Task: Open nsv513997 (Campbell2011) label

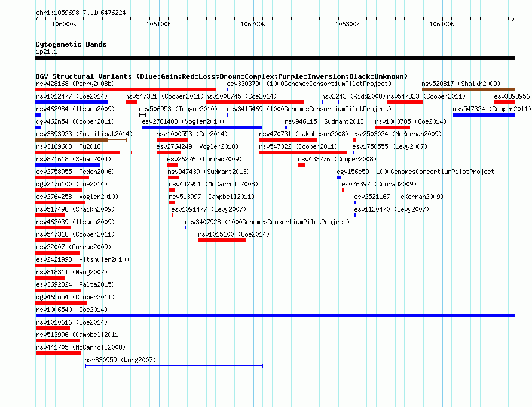Action: pyautogui.click(x=212, y=197)
